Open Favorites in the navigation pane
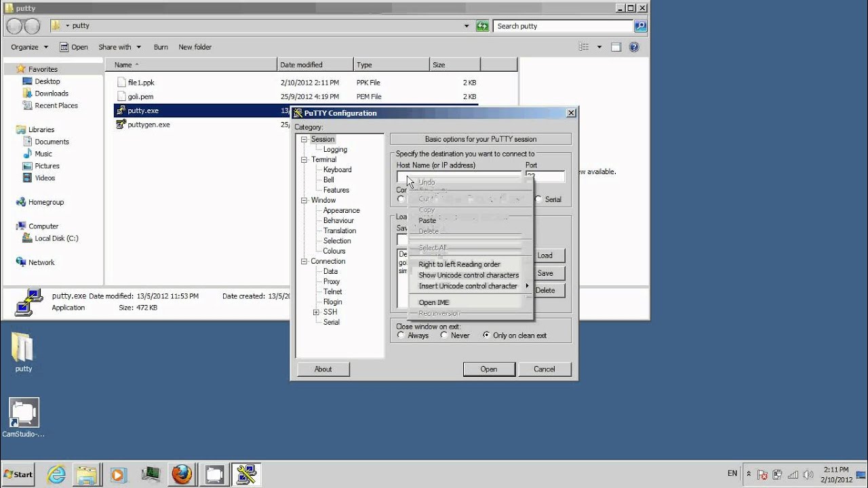868x488 pixels. click(x=43, y=69)
